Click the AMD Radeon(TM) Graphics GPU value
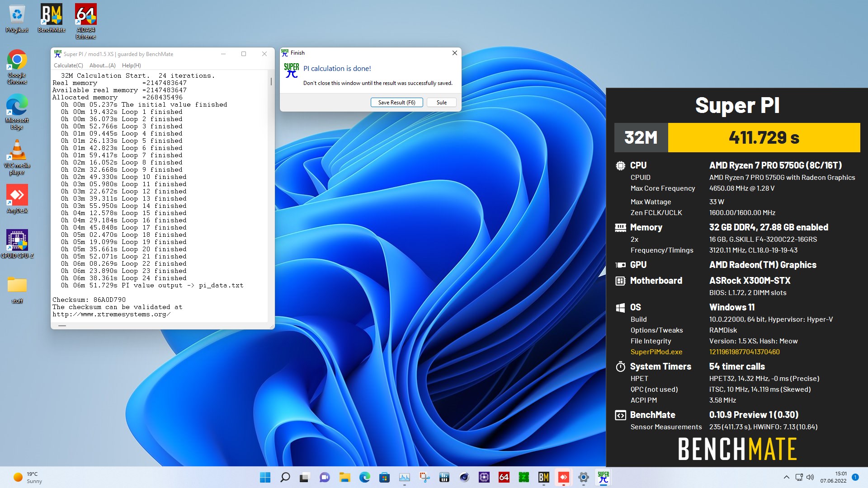 click(x=763, y=265)
